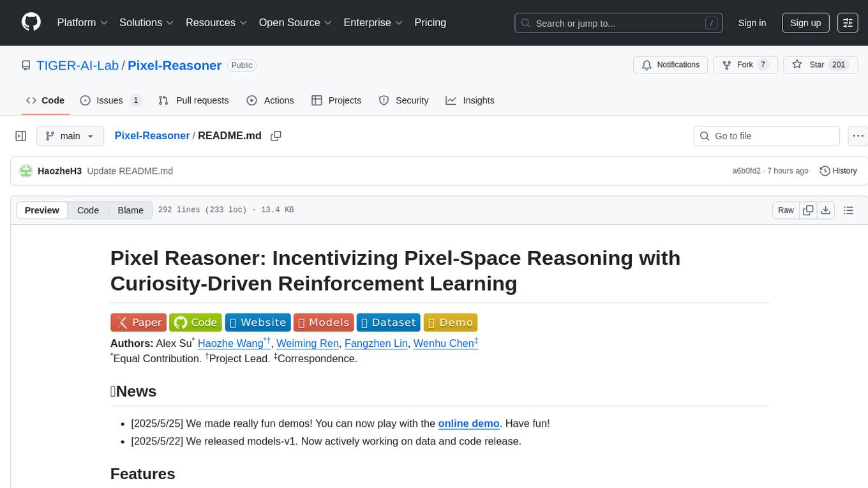
Task: Click the Dataset badge
Action: [x=389, y=323]
